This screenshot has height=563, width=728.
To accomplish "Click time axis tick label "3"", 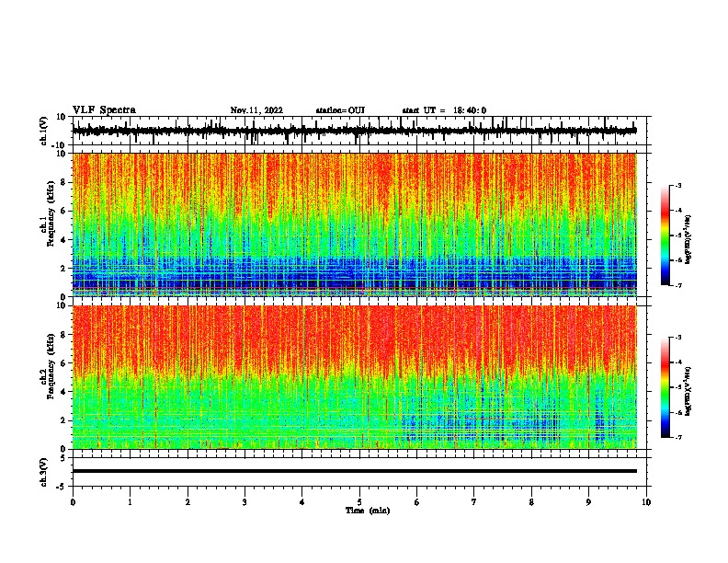I will click(245, 502).
